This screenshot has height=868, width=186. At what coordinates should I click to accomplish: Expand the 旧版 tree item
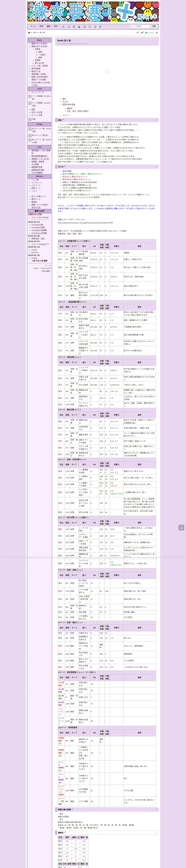[30, 119]
